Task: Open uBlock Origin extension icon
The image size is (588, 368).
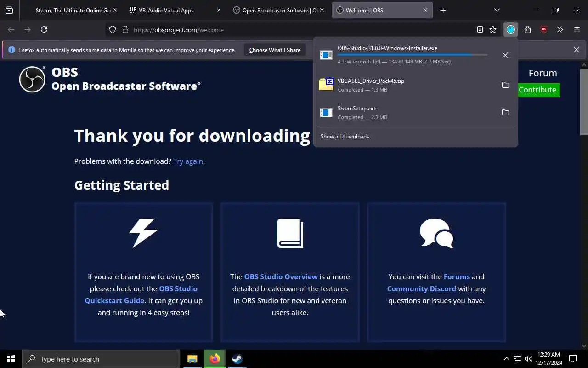Action: [544, 29]
